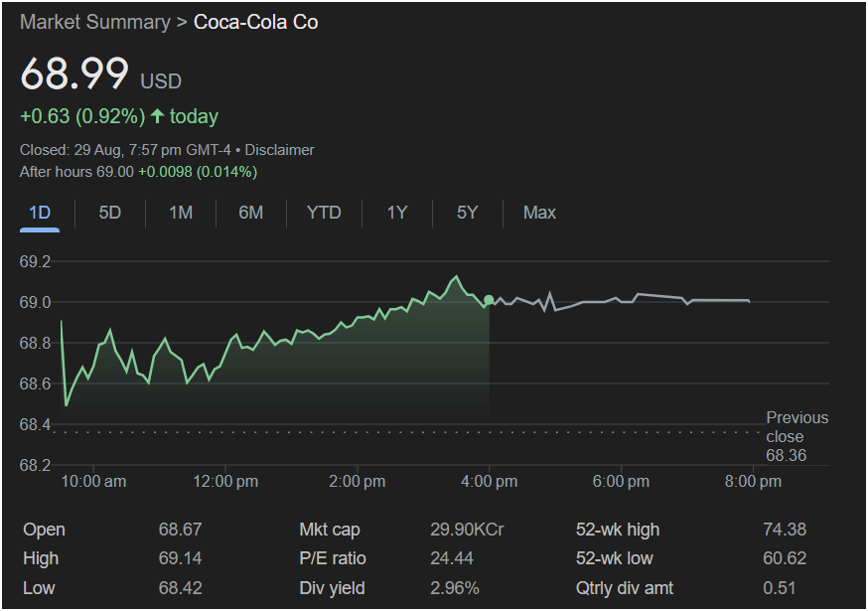
Task: Open the Market Summary breadcrumb link
Action: click(94, 22)
